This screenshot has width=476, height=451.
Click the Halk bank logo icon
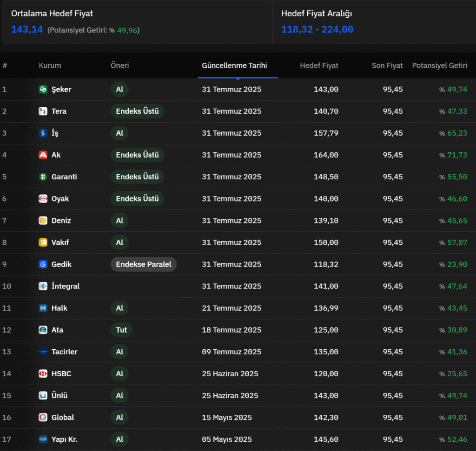click(x=43, y=308)
